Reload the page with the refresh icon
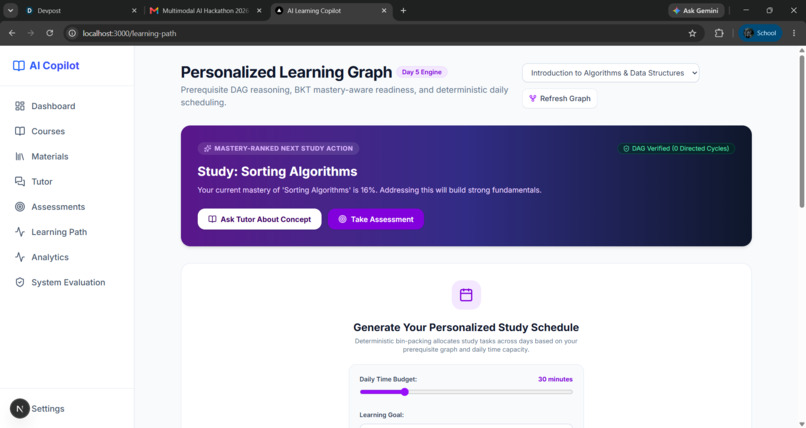The width and height of the screenshot is (806, 428). pos(49,33)
